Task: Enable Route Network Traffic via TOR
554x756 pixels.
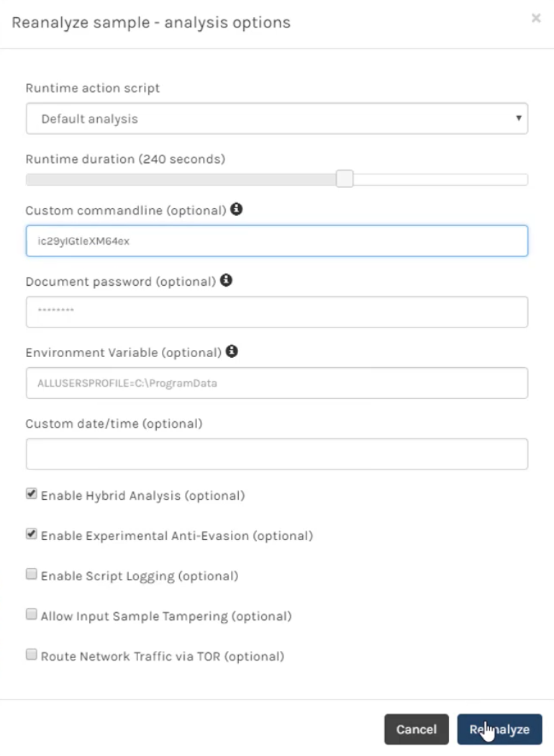Action: coord(32,654)
